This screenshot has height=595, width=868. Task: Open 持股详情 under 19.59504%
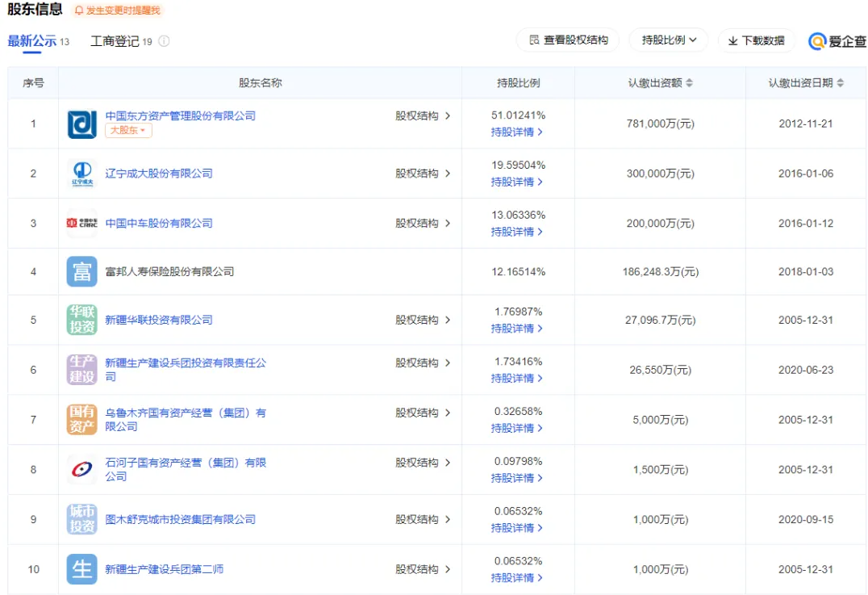[517, 182]
